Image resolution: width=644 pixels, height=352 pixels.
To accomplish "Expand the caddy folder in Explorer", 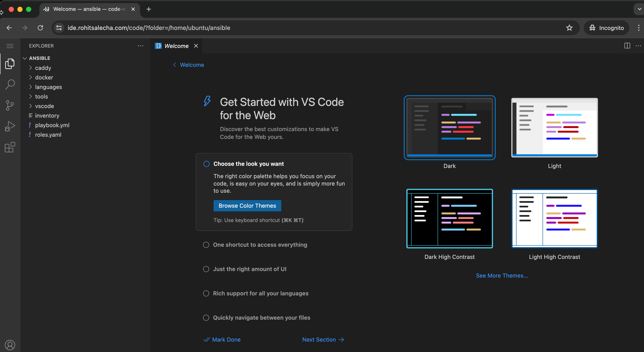I will tap(42, 68).
